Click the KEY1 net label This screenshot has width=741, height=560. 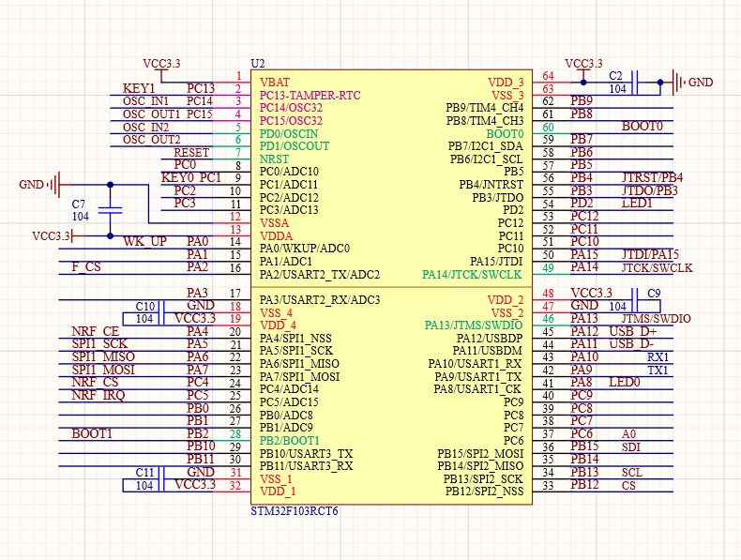click(139, 88)
